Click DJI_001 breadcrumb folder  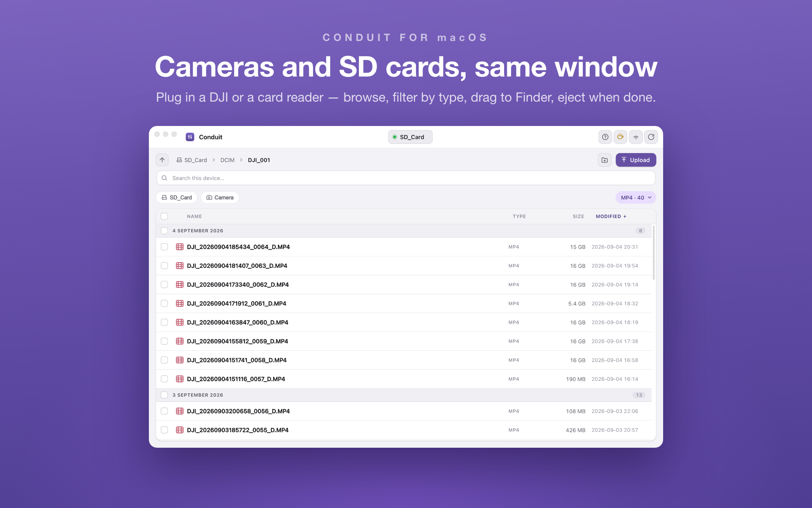259,160
